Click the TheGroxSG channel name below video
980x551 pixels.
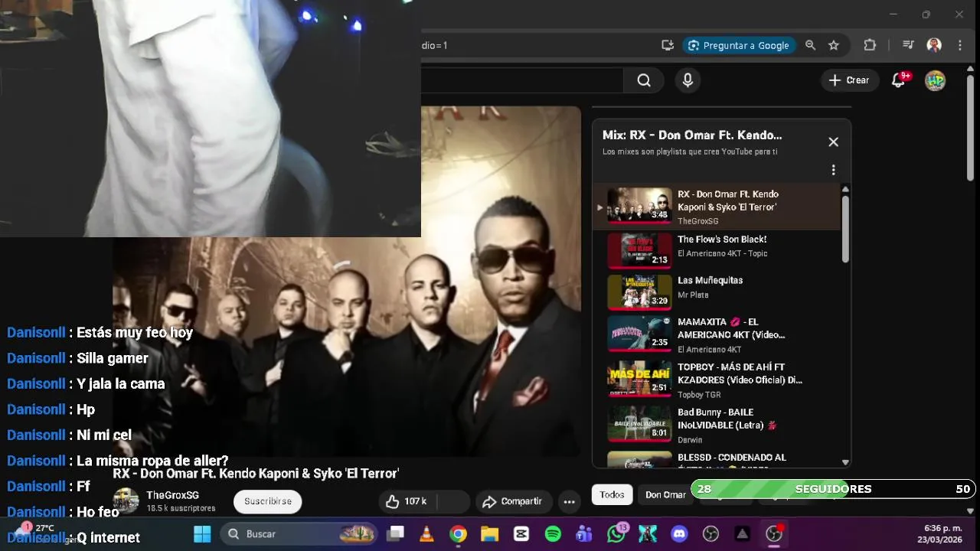click(x=172, y=495)
